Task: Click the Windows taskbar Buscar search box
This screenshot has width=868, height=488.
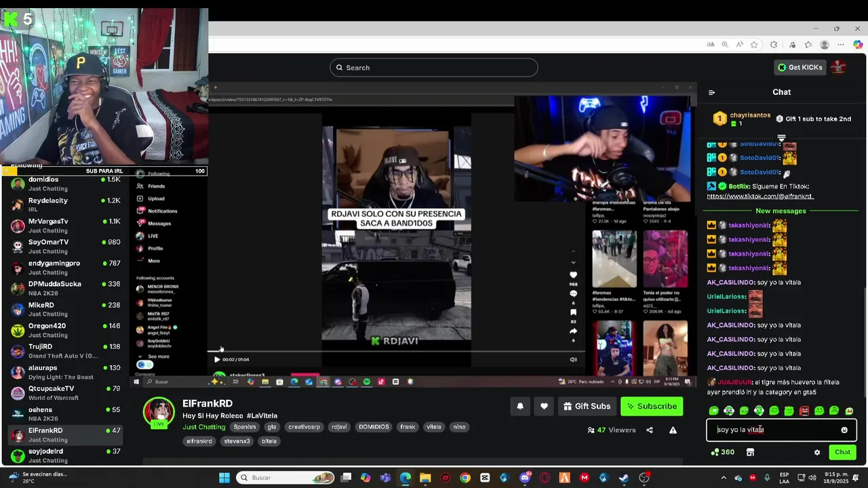Action: (x=285, y=478)
